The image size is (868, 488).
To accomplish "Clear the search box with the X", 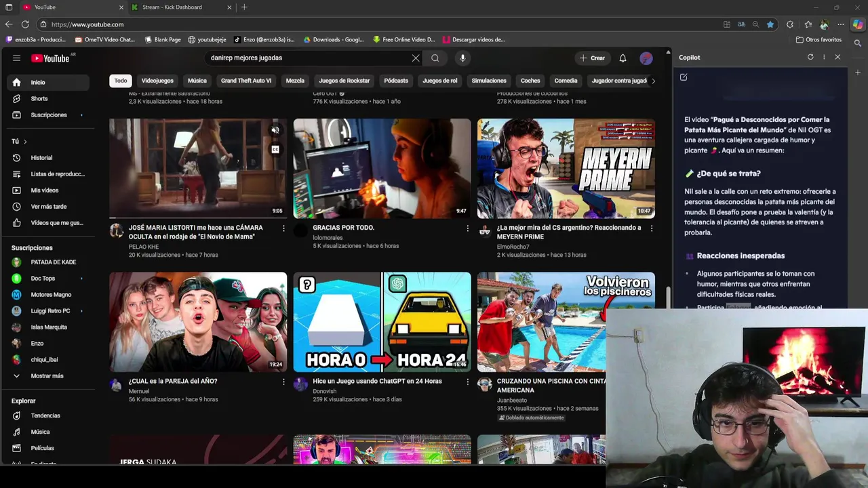I will click(416, 58).
